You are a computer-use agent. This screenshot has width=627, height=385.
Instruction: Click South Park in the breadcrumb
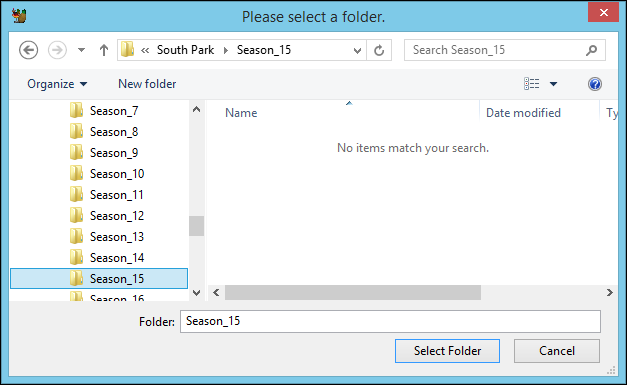(185, 50)
